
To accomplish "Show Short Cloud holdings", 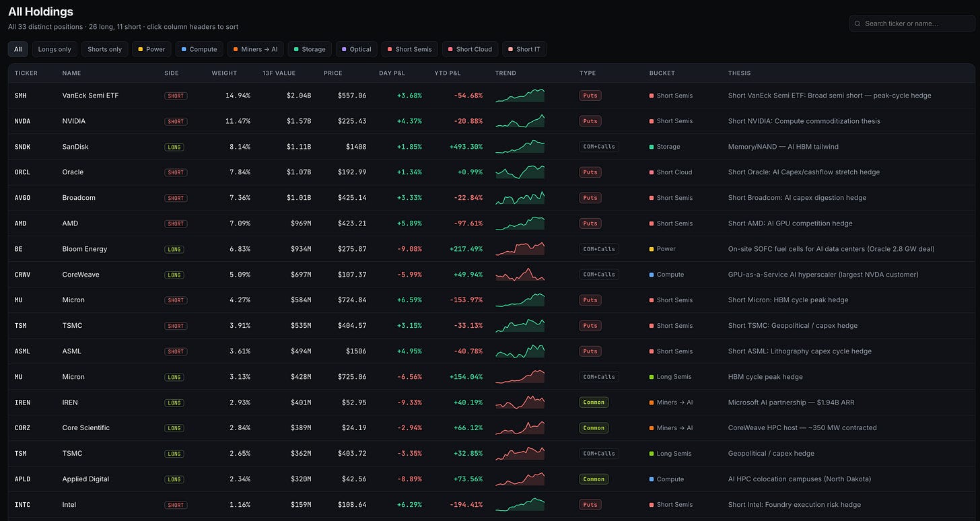I will 470,49.
